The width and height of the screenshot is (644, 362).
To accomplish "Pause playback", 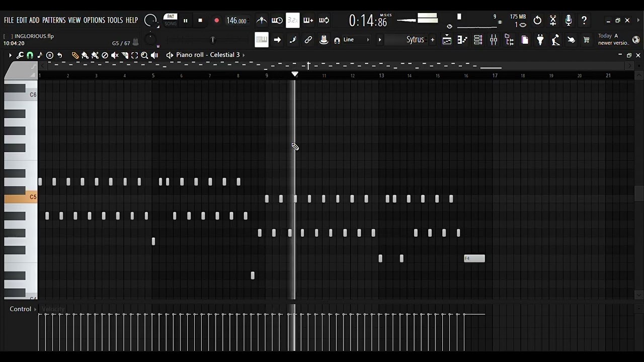I will tap(185, 21).
